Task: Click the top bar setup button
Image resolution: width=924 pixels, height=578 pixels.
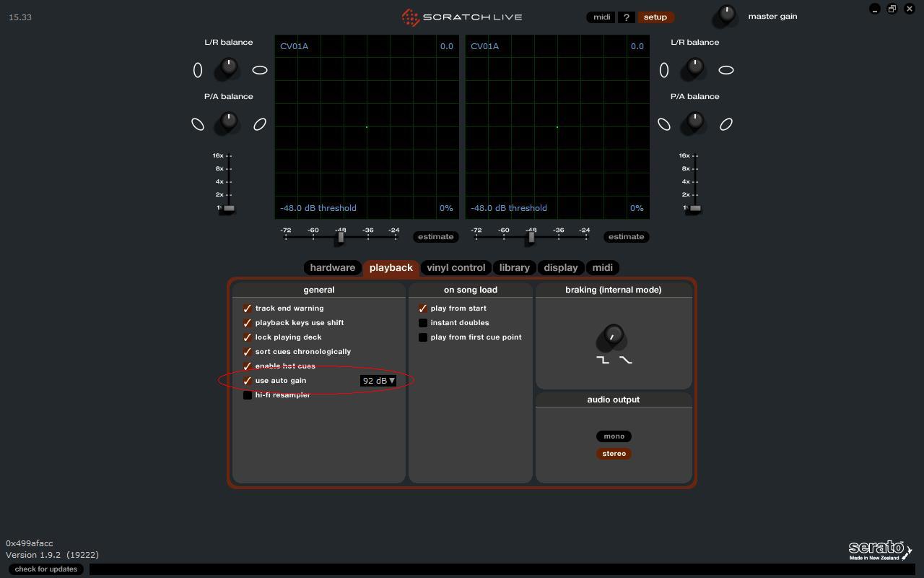Action: point(655,17)
